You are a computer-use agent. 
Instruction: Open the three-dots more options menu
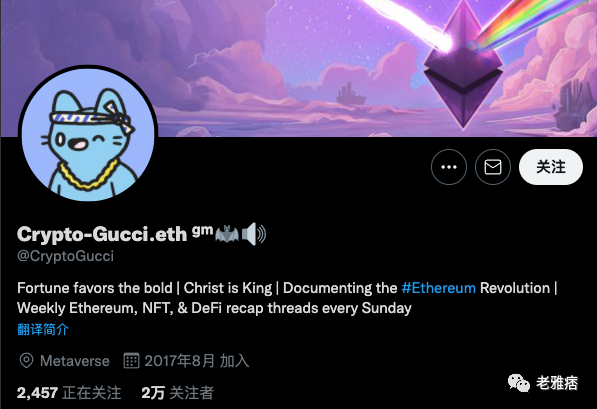click(x=449, y=167)
